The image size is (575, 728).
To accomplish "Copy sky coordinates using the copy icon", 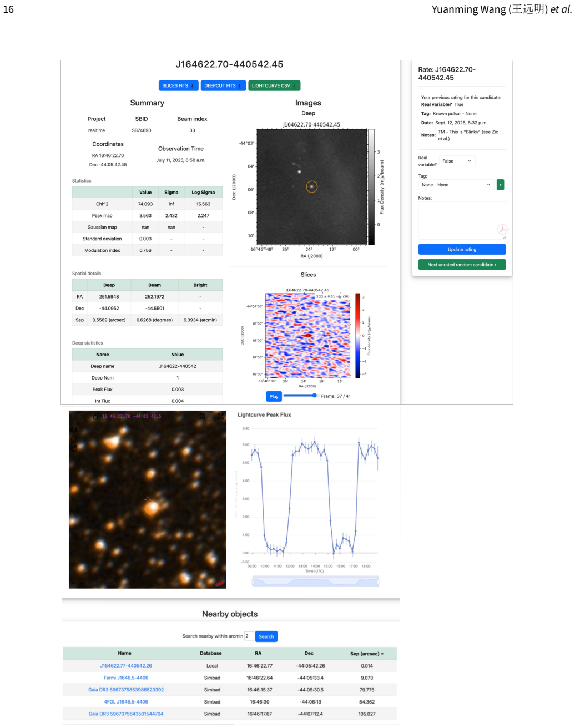I will click(x=95, y=416).
